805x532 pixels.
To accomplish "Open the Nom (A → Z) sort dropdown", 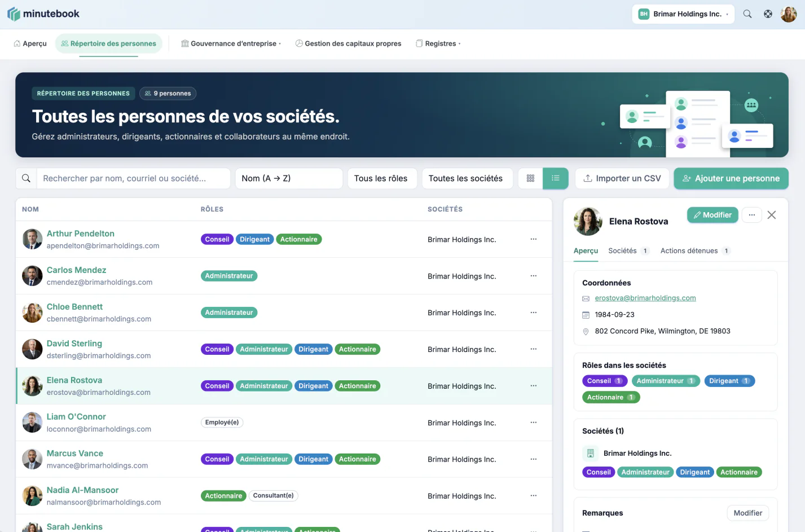I will click(x=289, y=178).
